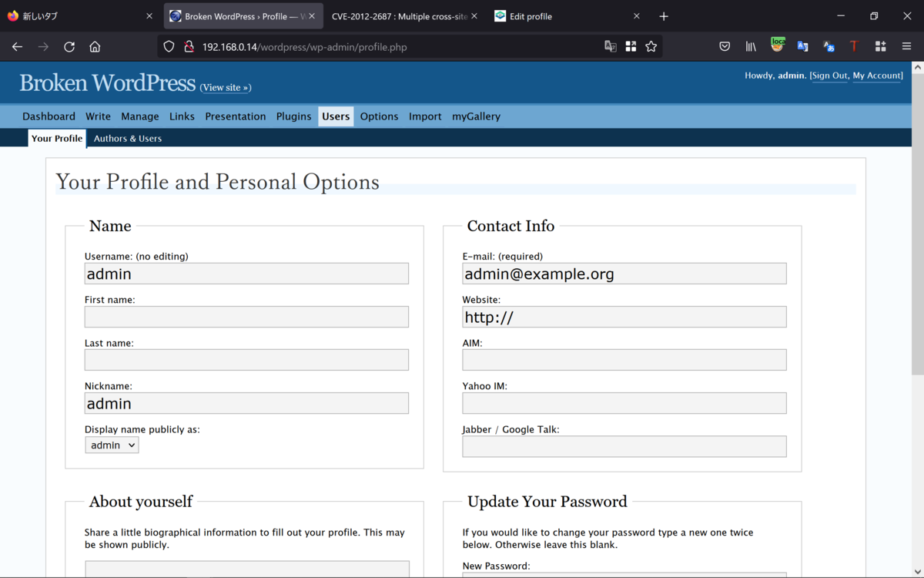
Task: Close the 'Edit profile' tab
Action: [637, 16]
